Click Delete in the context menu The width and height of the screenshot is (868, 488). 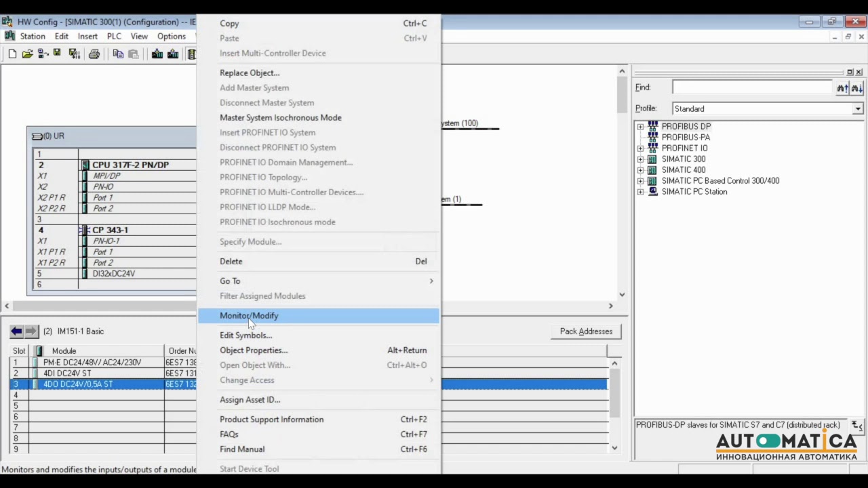pos(319,262)
